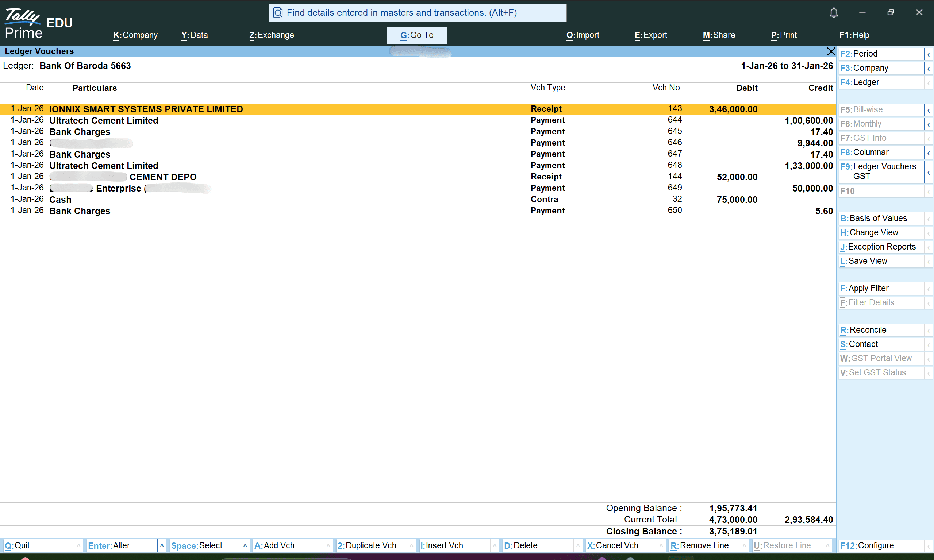Click the notification bell icon

point(834,13)
